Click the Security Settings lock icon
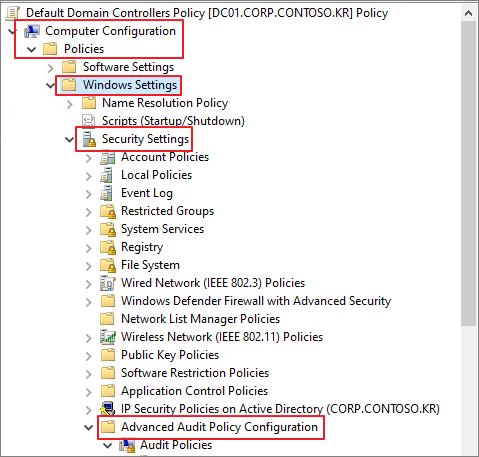The width and height of the screenshot is (479, 457). [89, 139]
